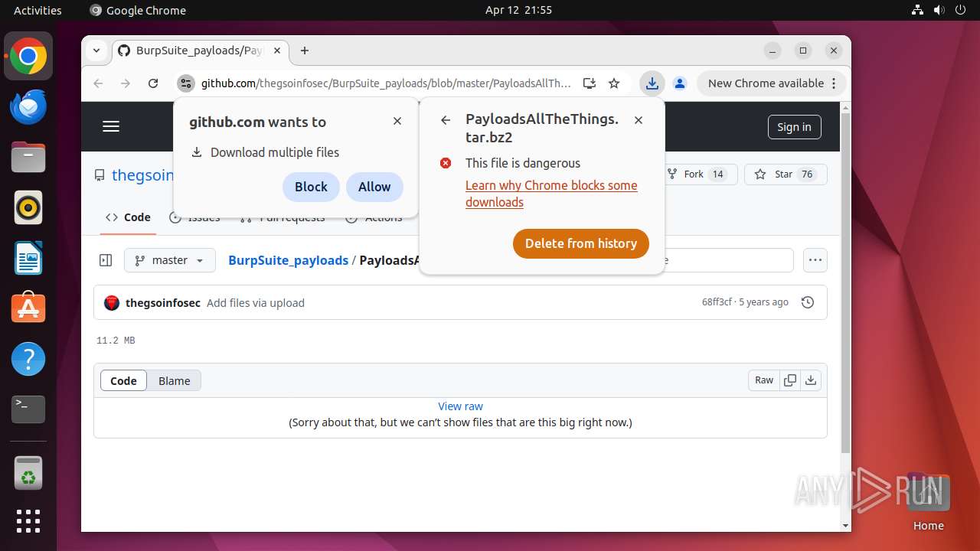The width and height of the screenshot is (980, 551).
Task: Open the Trash in the dock
Action: coord(28,473)
